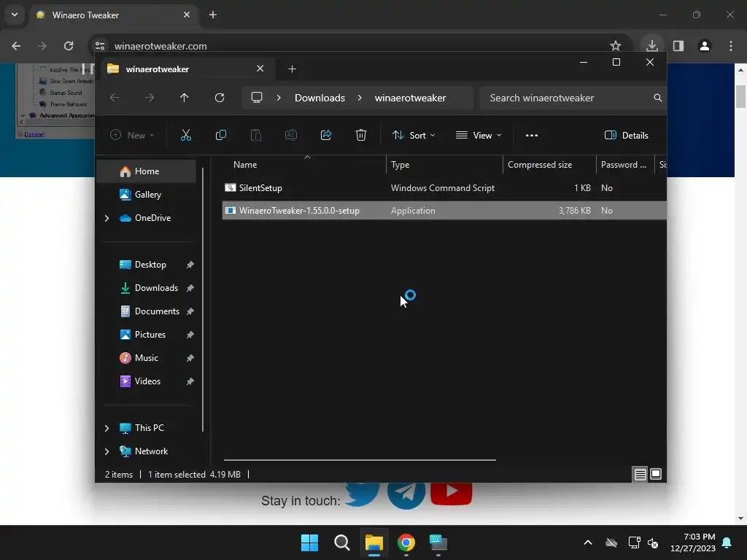The width and height of the screenshot is (747, 560).
Task: Open new Chrome tab with plus button
Action: 213,15
